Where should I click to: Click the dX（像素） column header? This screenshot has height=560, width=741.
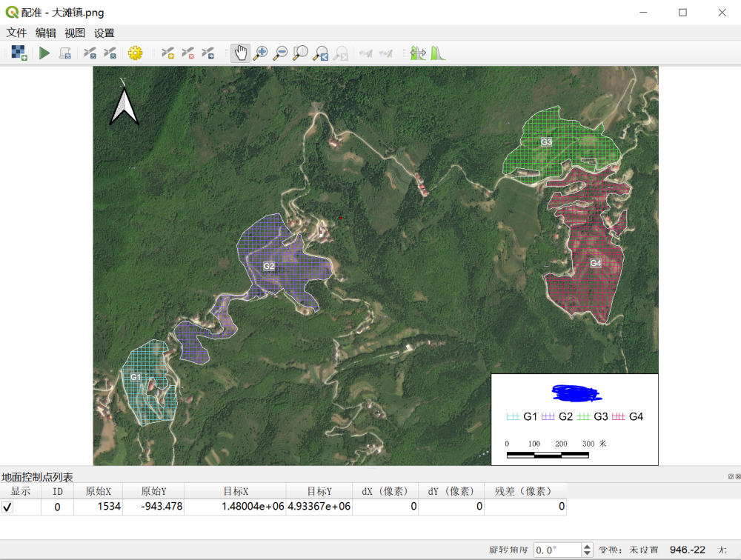[x=385, y=491]
